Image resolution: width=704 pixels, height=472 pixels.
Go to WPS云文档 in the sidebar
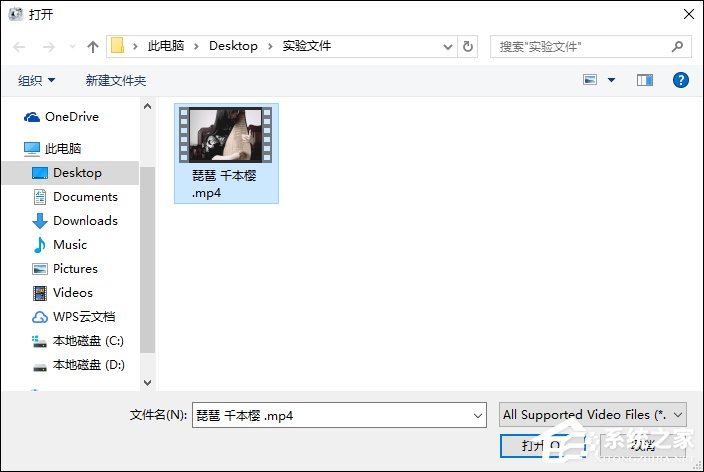pyautogui.click(x=84, y=317)
